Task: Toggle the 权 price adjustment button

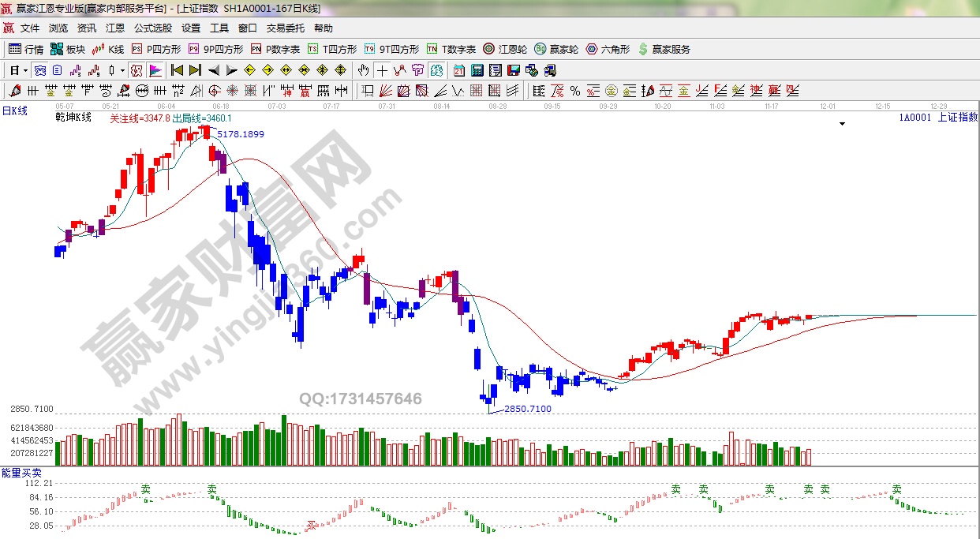Action: pyautogui.click(x=137, y=70)
